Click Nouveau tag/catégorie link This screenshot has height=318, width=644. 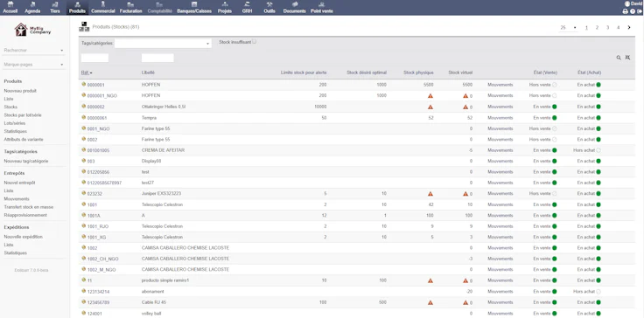[26, 162]
